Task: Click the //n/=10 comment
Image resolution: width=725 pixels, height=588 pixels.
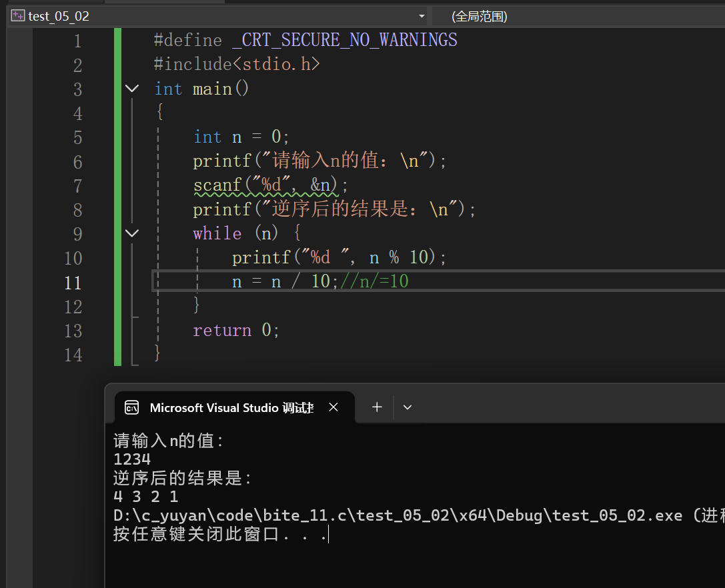Action: tap(375, 281)
